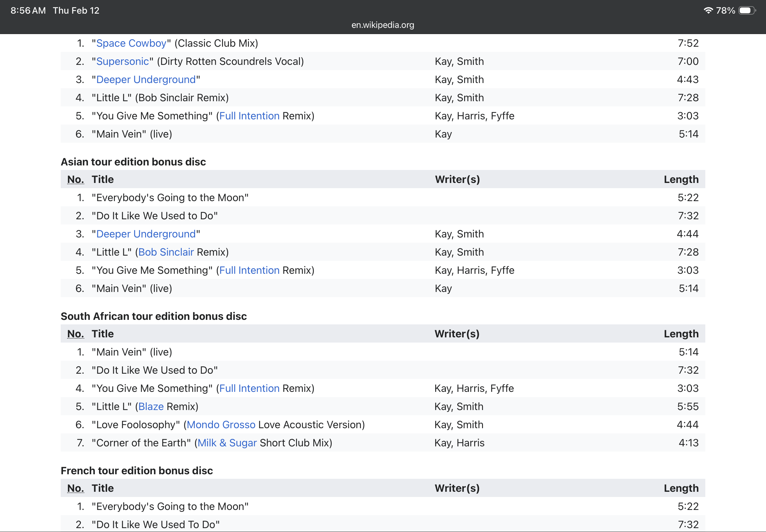Tap Title header in Asian tour table
This screenshot has width=766, height=532.
pyautogui.click(x=103, y=179)
